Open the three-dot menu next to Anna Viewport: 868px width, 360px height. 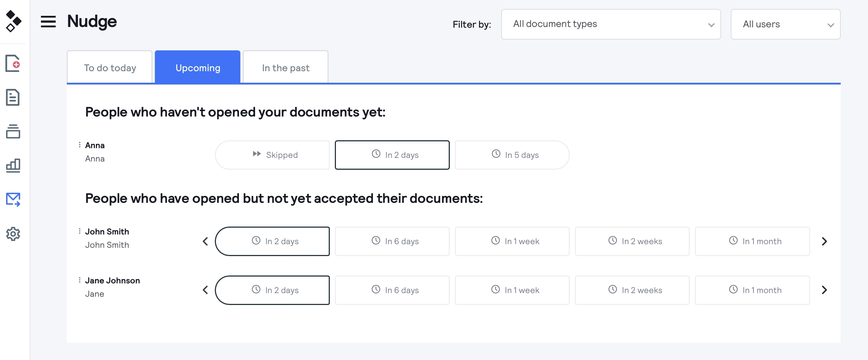point(79,144)
